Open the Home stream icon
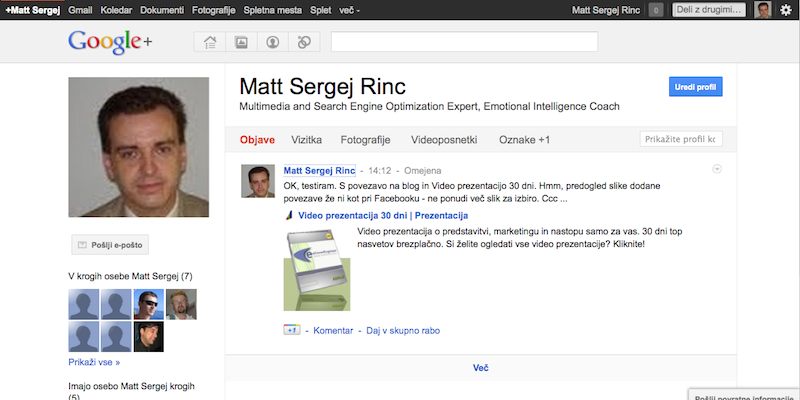Screen dimensions: 800x400 tap(210, 42)
